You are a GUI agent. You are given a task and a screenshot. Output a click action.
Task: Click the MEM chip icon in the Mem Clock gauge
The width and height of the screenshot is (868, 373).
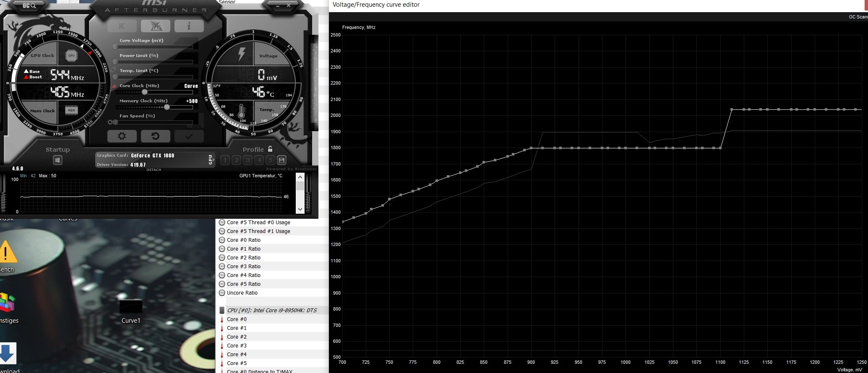point(71,111)
